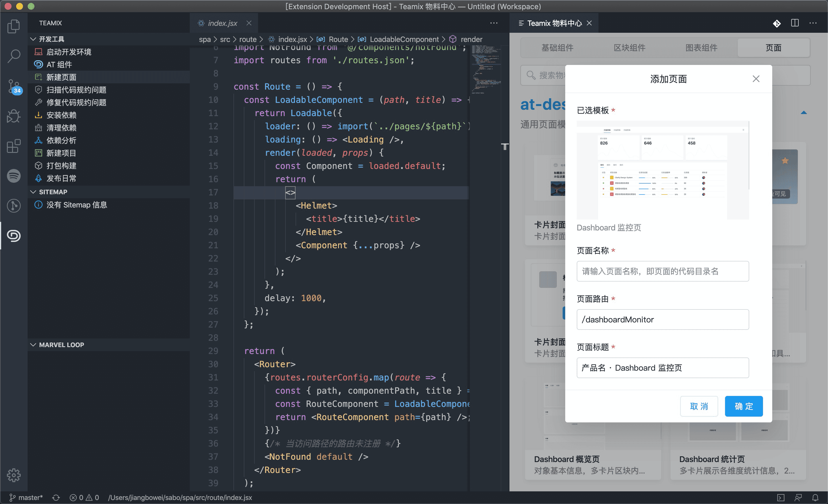Image resolution: width=828 pixels, height=504 pixels.
Task: Select the 基础组件 tab
Action: tap(557, 48)
